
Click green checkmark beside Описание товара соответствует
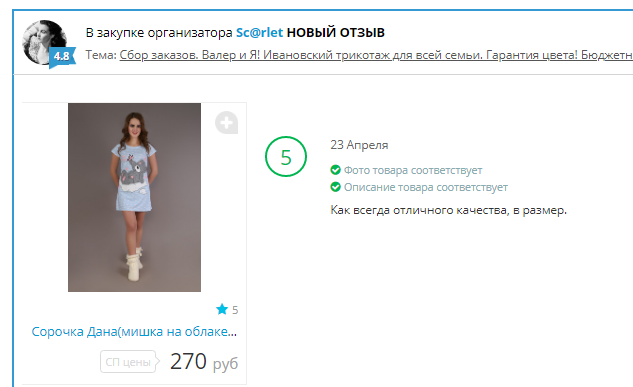pos(335,187)
